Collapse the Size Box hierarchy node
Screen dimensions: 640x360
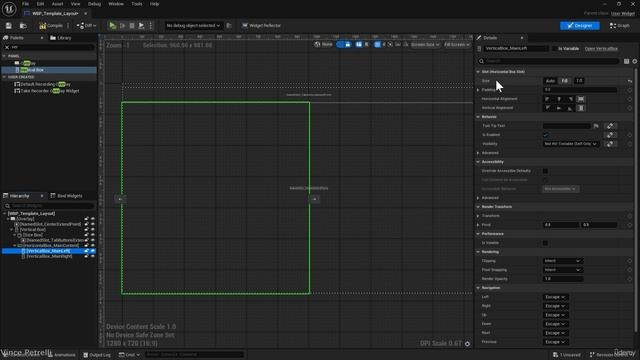15,235
